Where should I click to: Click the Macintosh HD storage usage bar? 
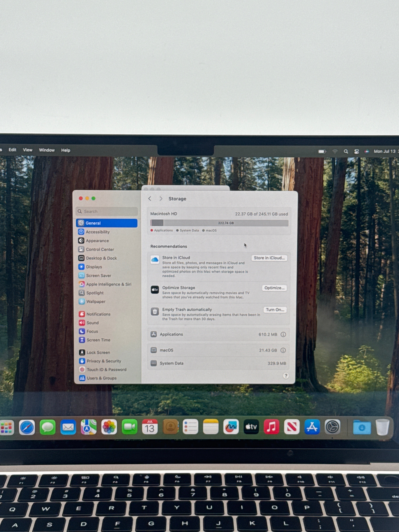point(219,223)
